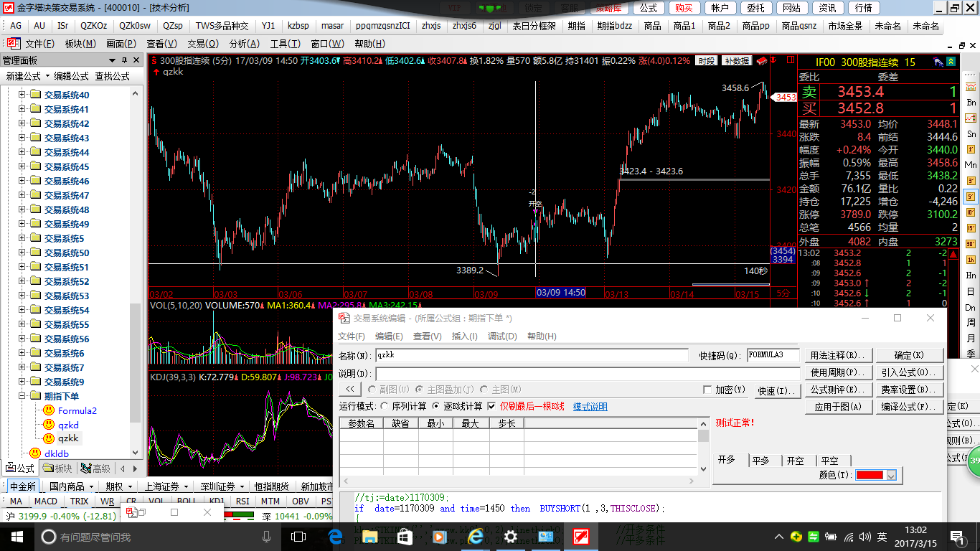980x551 pixels.
Task: Select the 1-hour period icon
Action: coord(971,259)
